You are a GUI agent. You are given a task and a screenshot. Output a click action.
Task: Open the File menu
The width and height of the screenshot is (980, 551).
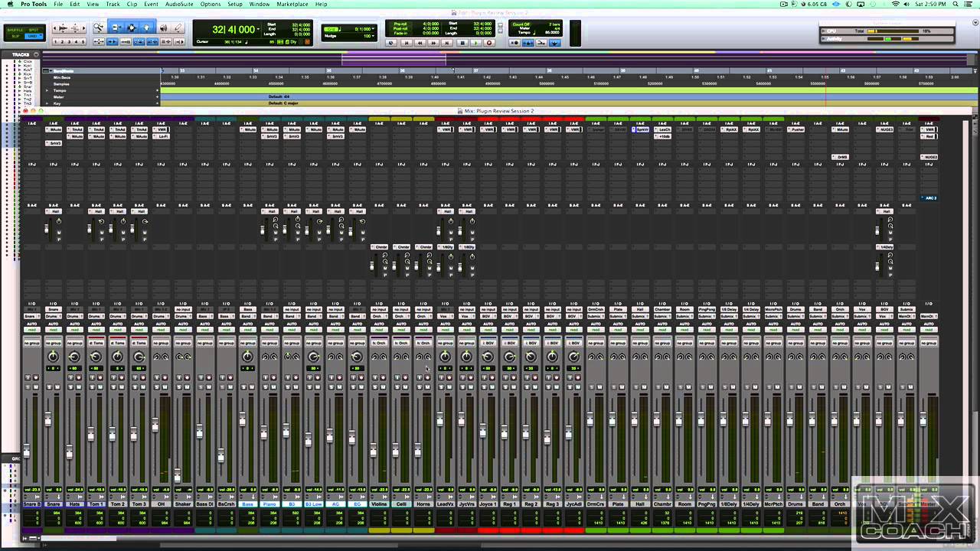pos(58,4)
